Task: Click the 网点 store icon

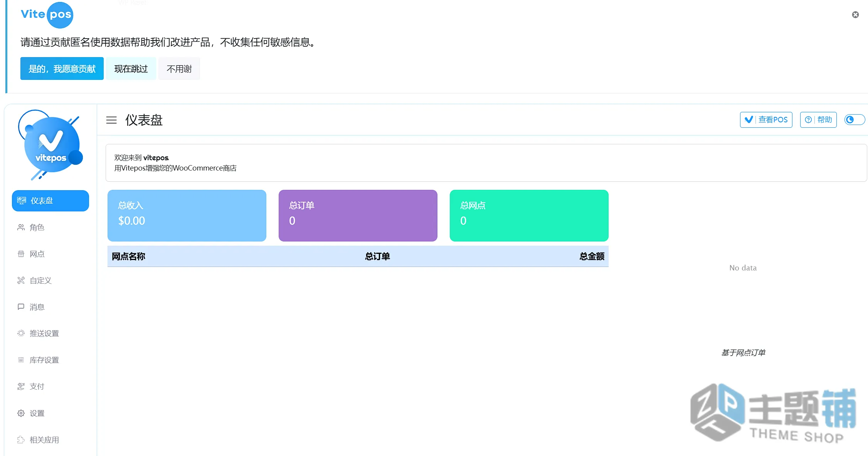Action: click(21, 254)
